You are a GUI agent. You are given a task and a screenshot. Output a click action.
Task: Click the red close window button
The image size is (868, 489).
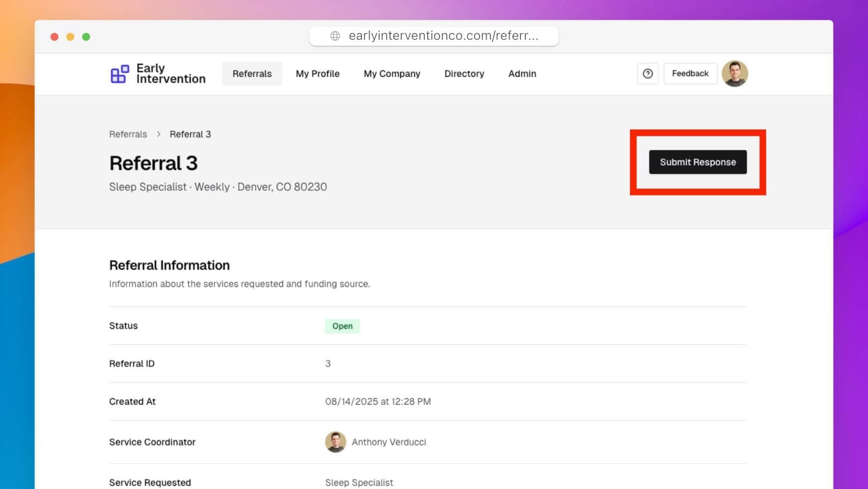pyautogui.click(x=54, y=37)
